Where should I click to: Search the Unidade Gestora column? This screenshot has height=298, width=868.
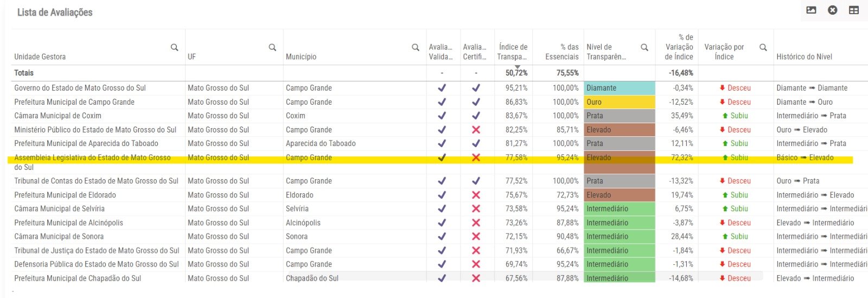coord(174,48)
